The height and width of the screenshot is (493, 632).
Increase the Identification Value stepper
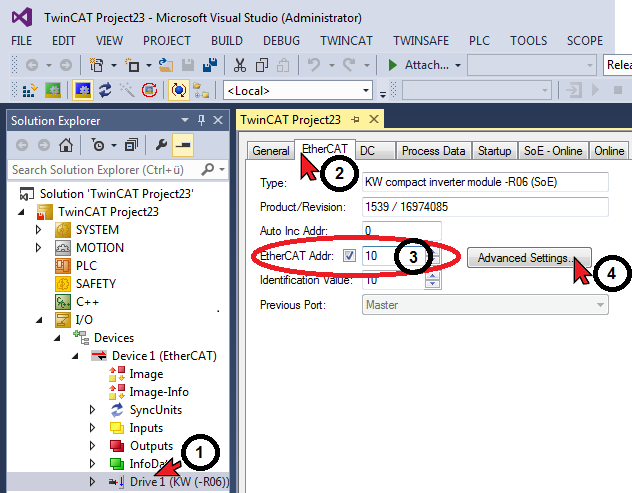[432, 275]
